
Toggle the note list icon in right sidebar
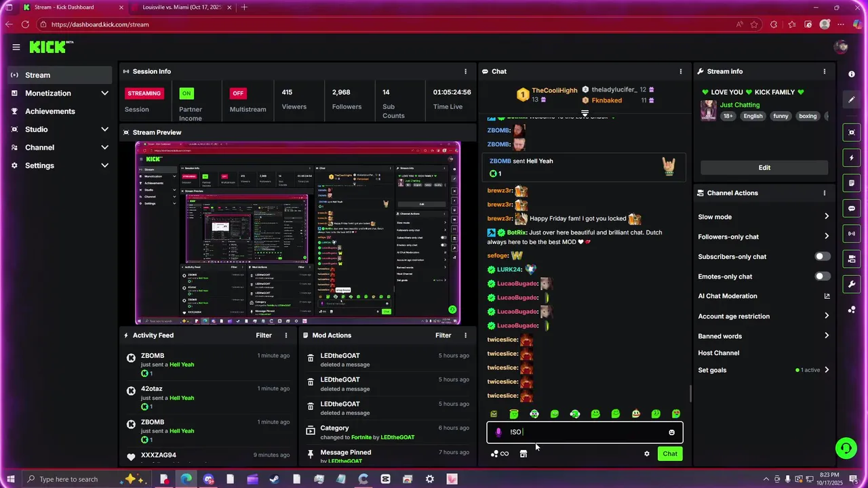tap(852, 183)
